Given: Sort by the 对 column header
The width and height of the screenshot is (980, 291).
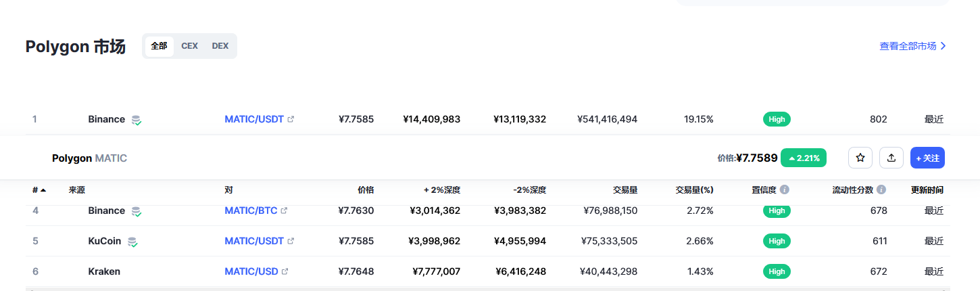Looking at the screenshot, I should (x=228, y=190).
